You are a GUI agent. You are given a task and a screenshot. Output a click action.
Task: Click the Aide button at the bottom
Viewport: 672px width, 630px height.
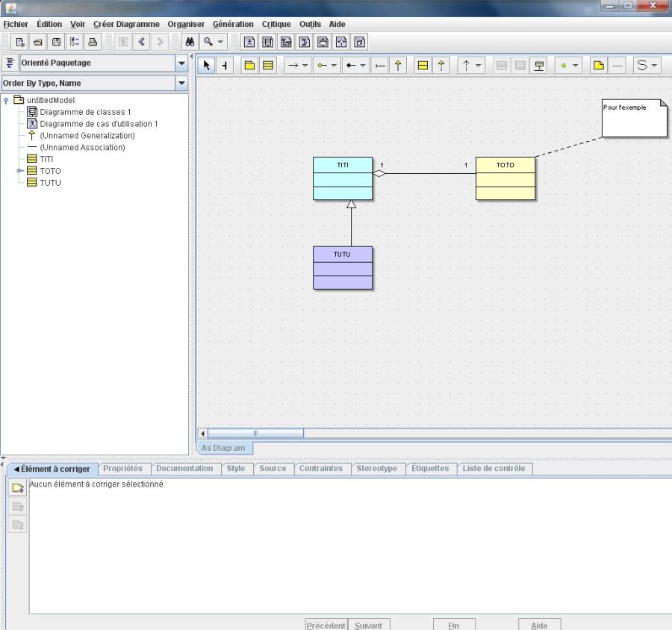pos(539,625)
